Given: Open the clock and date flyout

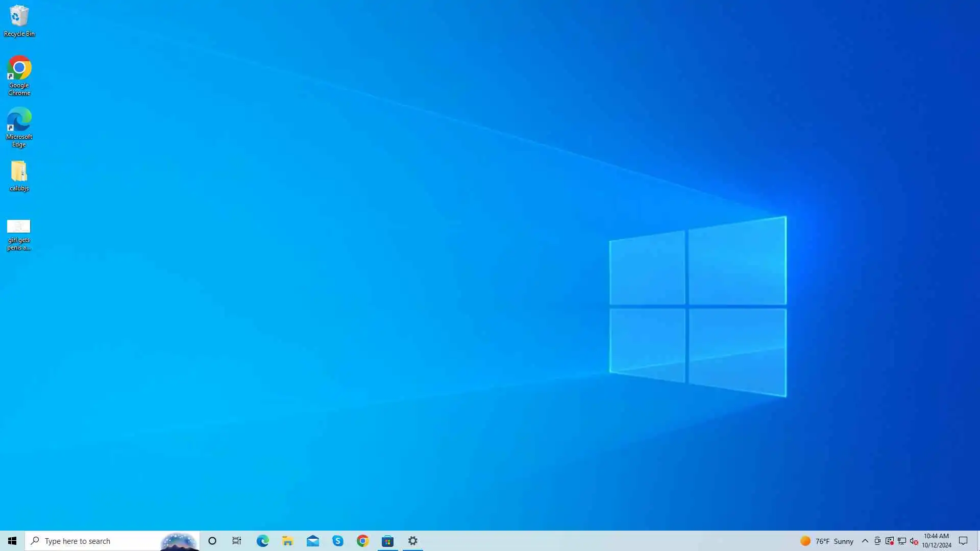Looking at the screenshot, I should pyautogui.click(x=936, y=541).
